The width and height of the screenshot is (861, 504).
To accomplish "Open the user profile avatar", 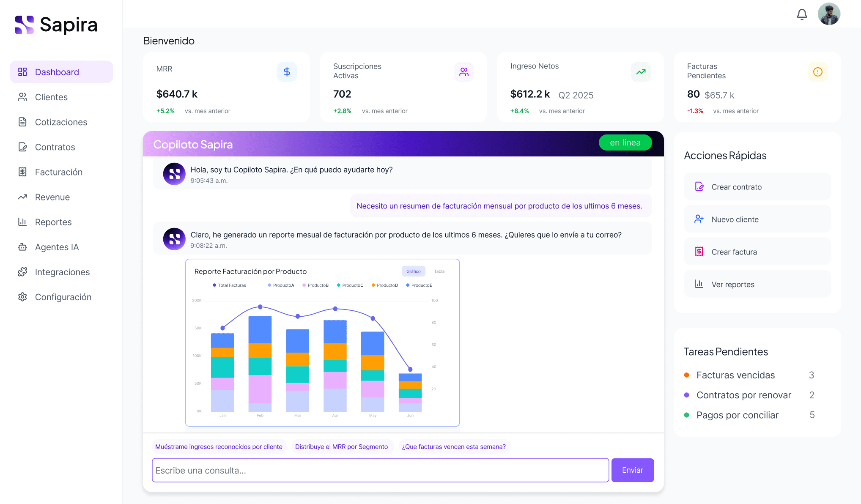I will point(829,14).
